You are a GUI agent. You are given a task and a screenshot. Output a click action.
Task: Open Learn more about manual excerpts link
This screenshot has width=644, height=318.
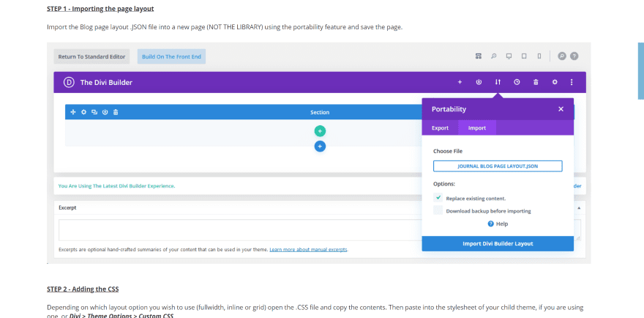[x=308, y=249]
